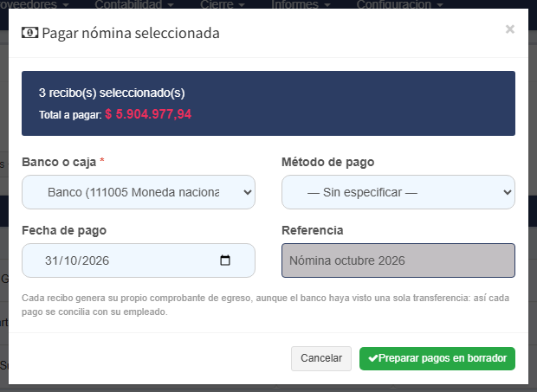Viewport: 537px width, 392px height.
Task: Click the total amount $ 5.904.977,94
Action: click(x=148, y=114)
